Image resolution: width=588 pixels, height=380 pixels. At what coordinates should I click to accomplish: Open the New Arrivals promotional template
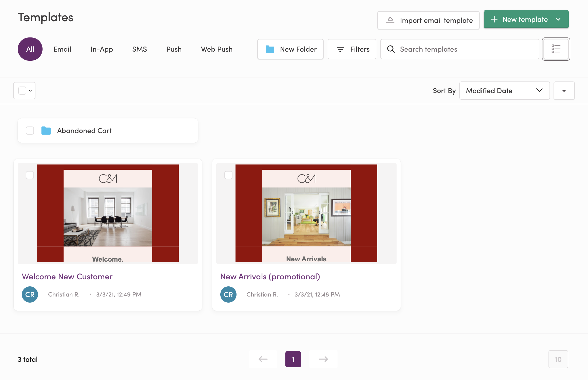(x=270, y=276)
